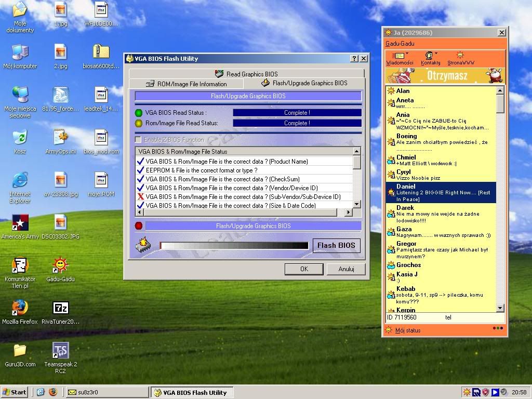Click the help question mark button
532x399 pixels.
354,58
